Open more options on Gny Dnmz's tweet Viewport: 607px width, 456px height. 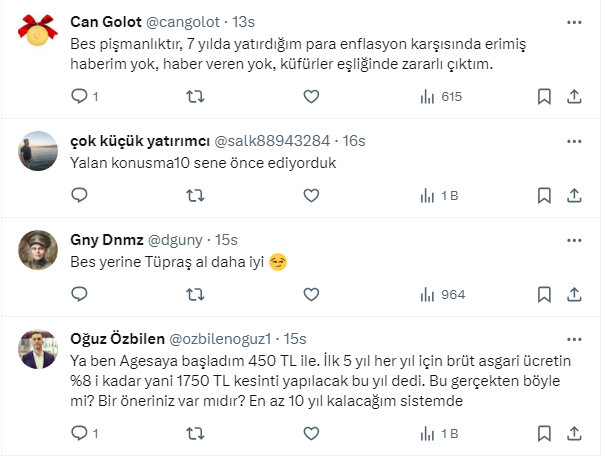(575, 241)
